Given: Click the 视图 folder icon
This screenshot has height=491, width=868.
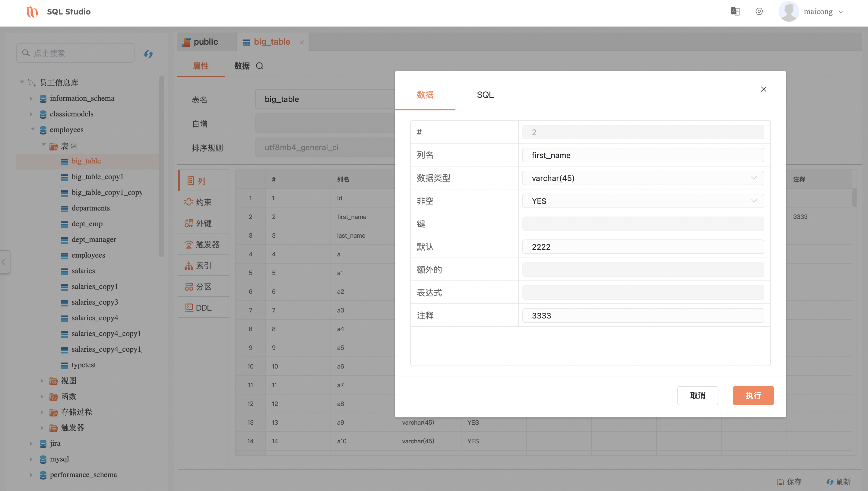Looking at the screenshot, I should (54, 381).
